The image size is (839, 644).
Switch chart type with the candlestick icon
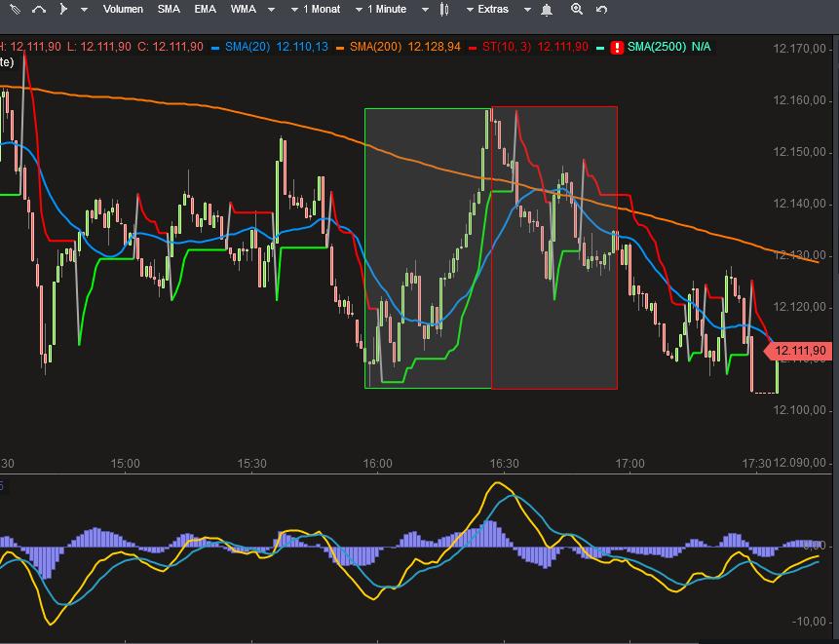point(443,10)
